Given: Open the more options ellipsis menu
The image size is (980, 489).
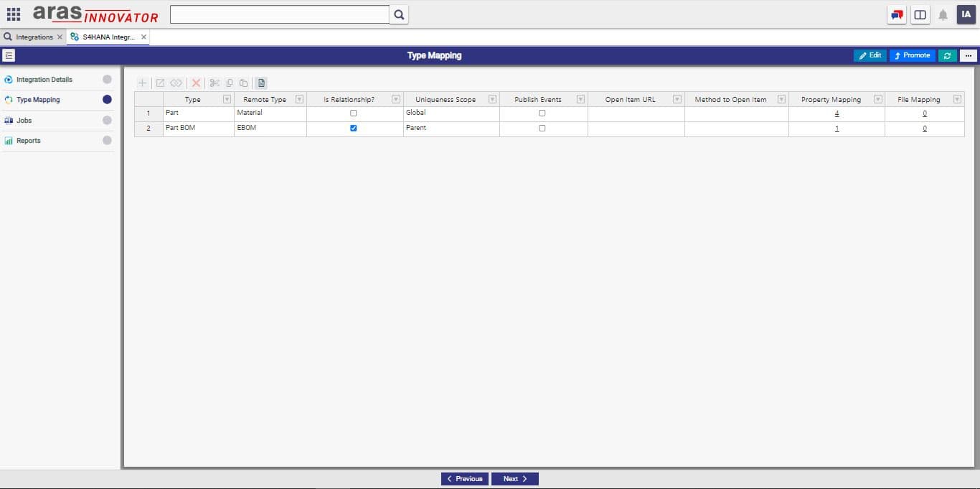Looking at the screenshot, I should [x=969, y=55].
